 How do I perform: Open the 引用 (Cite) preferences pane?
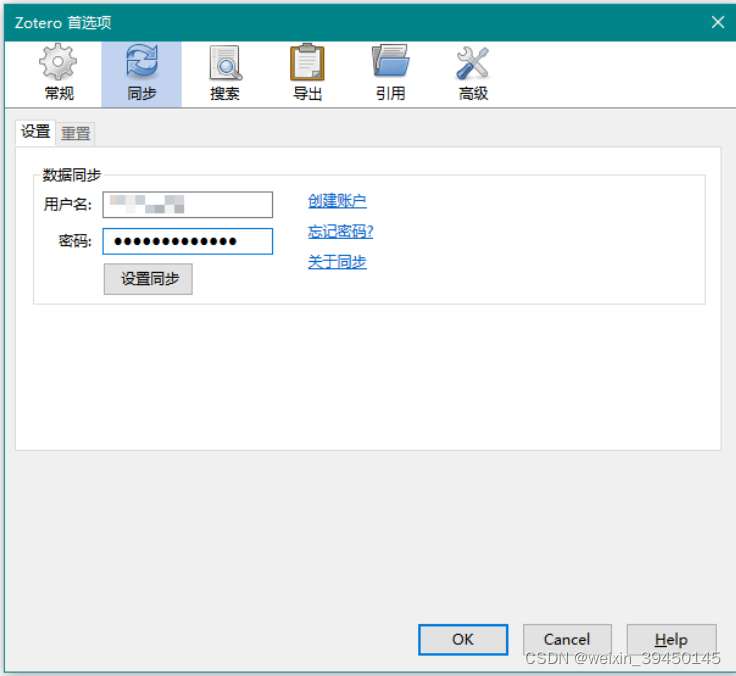390,74
